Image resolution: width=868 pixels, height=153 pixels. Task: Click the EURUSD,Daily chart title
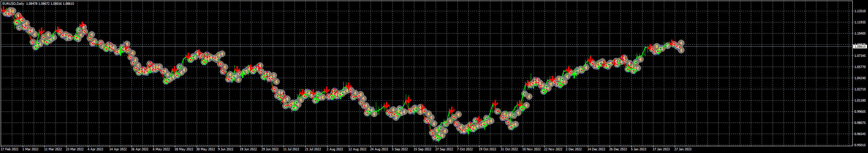pos(13,3)
